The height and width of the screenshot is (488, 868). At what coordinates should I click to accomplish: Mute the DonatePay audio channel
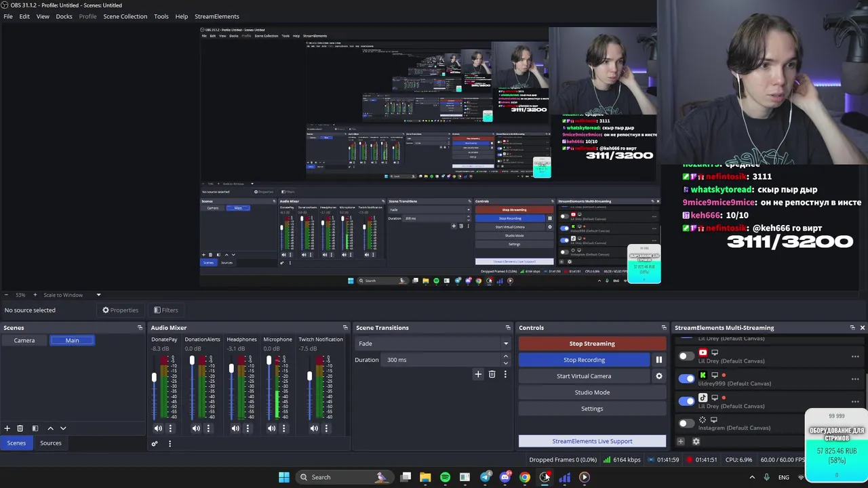(158, 428)
